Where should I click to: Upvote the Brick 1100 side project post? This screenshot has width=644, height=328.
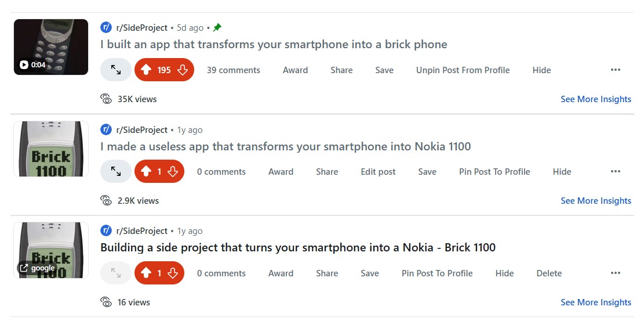point(146,273)
